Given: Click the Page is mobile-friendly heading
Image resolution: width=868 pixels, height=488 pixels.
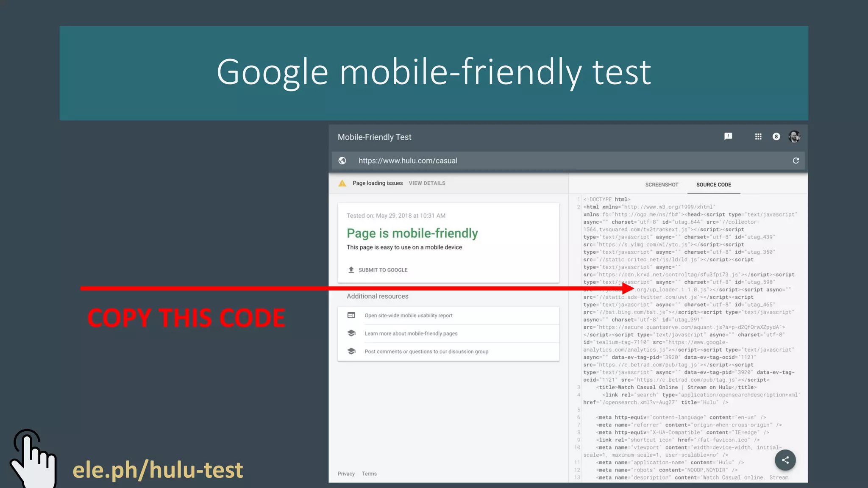Looking at the screenshot, I should (412, 233).
